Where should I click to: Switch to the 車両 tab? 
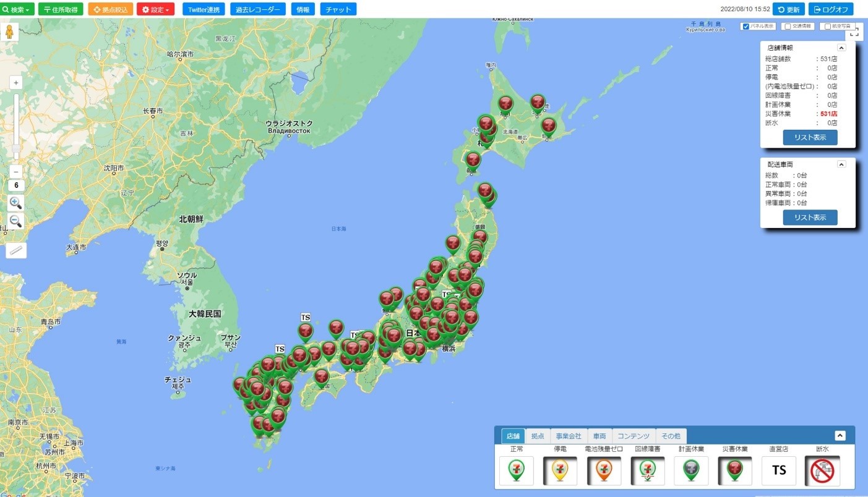599,436
